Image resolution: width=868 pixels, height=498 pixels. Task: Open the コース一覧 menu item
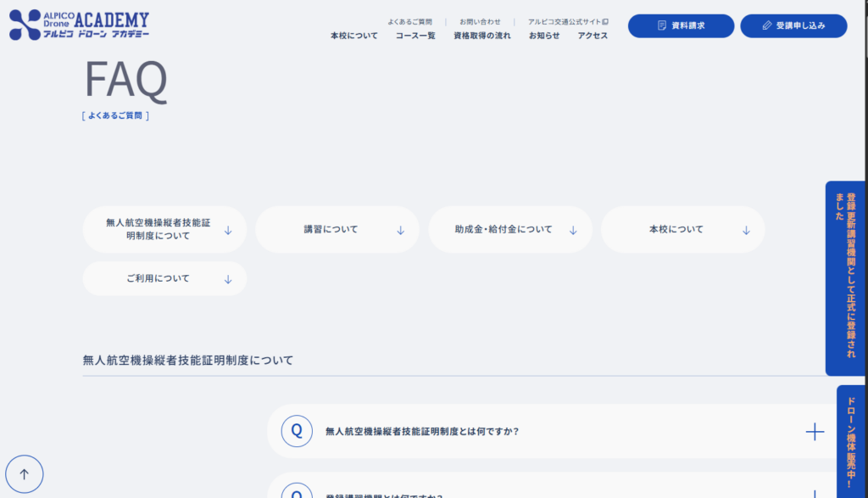(x=415, y=36)
